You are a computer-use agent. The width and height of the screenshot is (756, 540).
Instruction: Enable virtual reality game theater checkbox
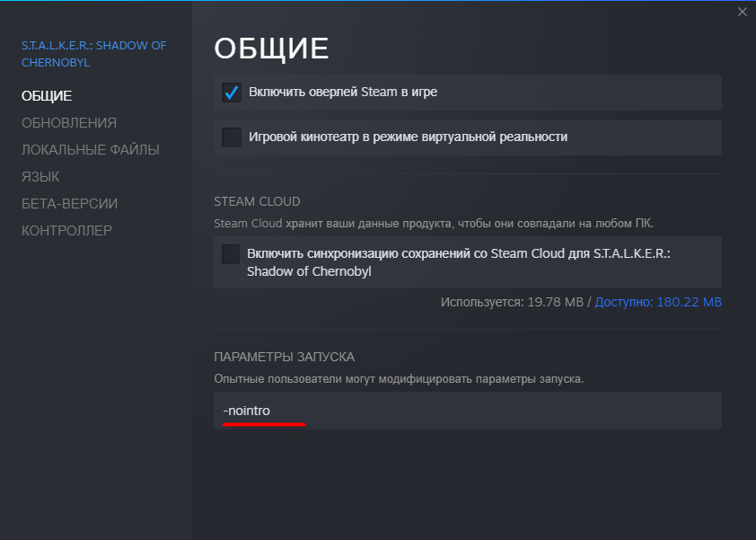tap(232, 137)
